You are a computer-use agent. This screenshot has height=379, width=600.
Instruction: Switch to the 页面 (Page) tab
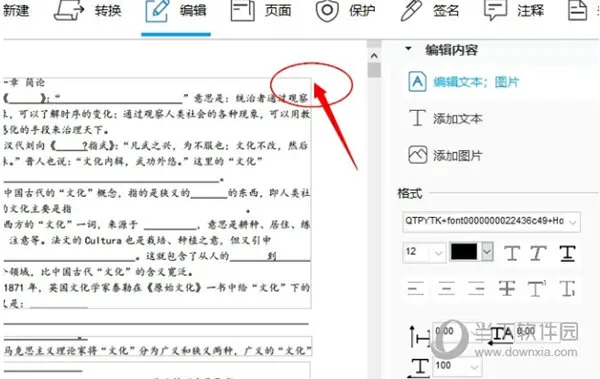[x=278, y=11]
